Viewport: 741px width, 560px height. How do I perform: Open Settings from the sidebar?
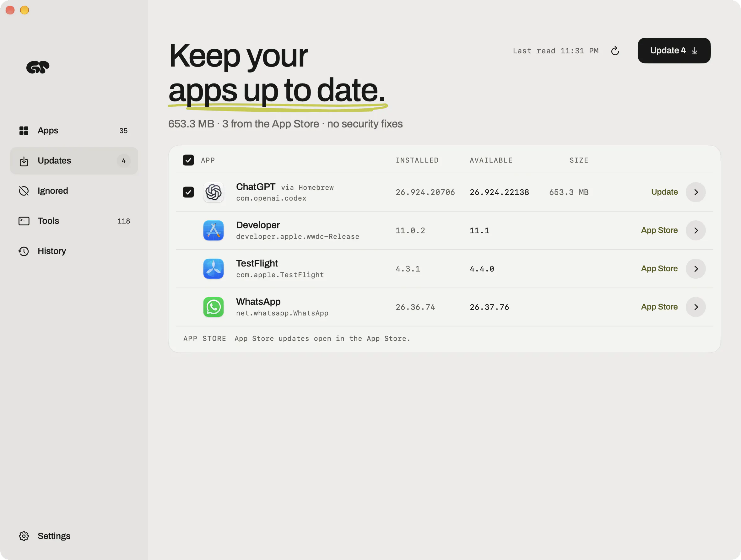coord(74,536)
